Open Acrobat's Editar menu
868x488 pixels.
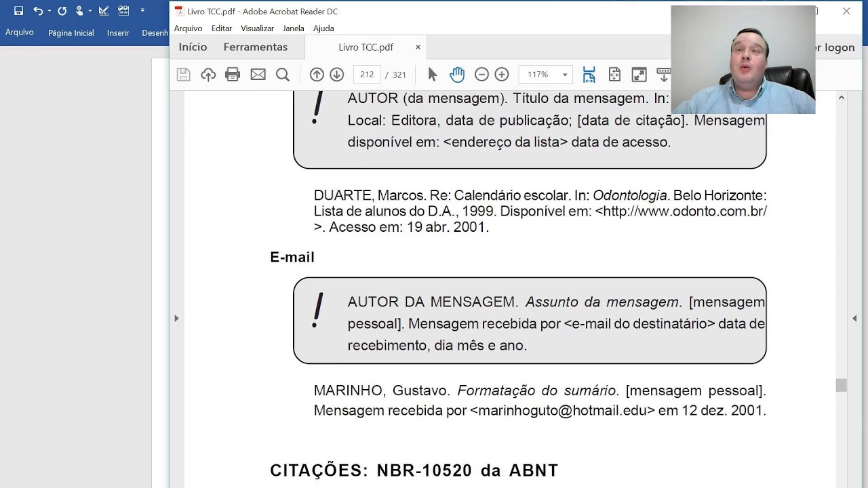pyautogui.click(x=222, y=28)
